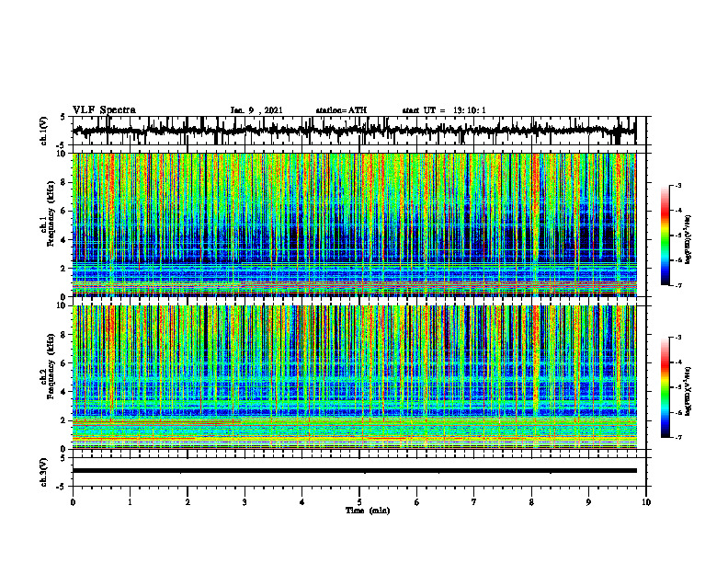Viewport: 728px width, 563px height.
Task: Click the ch.2 log(PSD) colorbar label
Action: [x=689, y=391]
